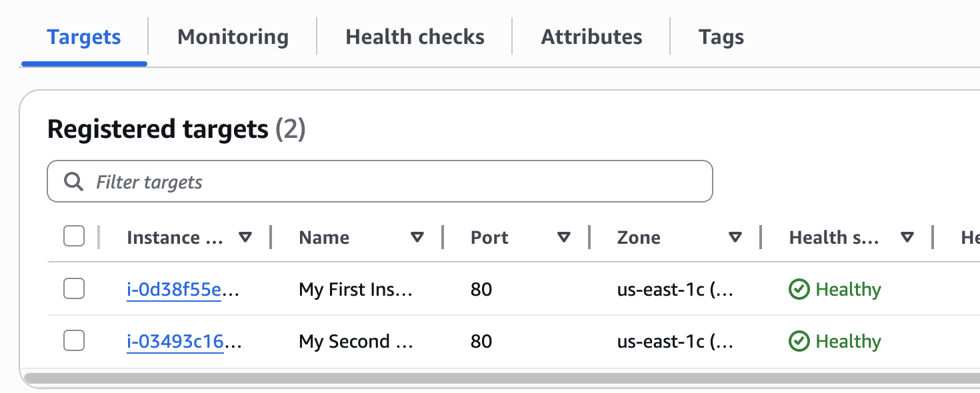This screenshot has height=393, width=980.
Task: Sort by Zone column arrow
Action: point(735,237)
